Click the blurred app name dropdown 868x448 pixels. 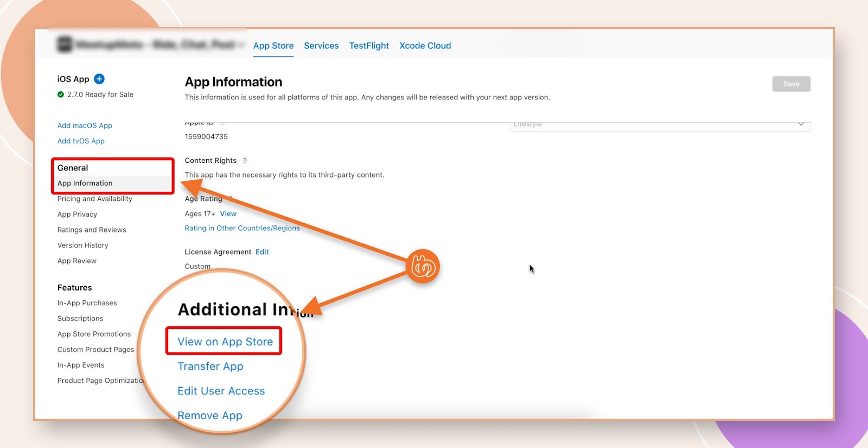click(159, 45)
